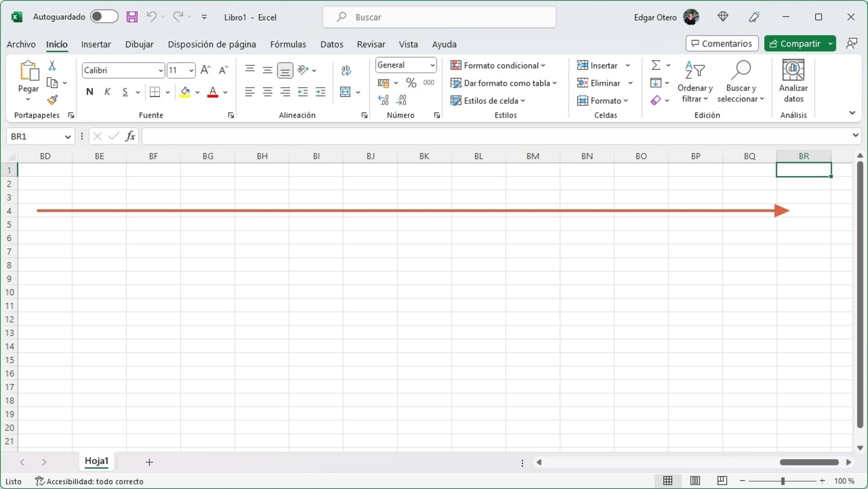868x489 pixels.
Task: Toggle center horizontal alignment
Action: click(268, 92)
